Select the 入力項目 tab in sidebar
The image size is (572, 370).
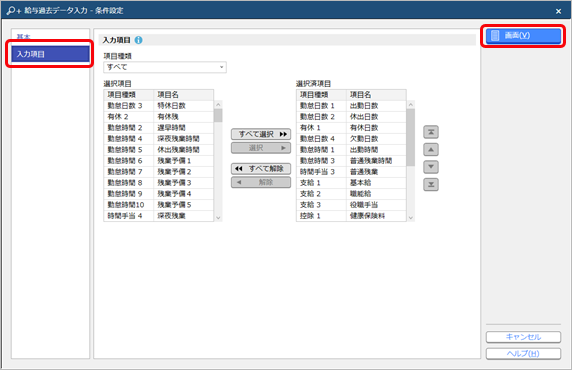(50, 54)
